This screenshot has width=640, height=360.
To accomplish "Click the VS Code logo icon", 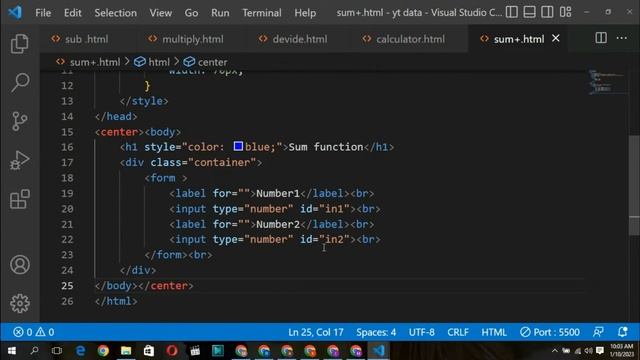I will [x=15, y=12].
